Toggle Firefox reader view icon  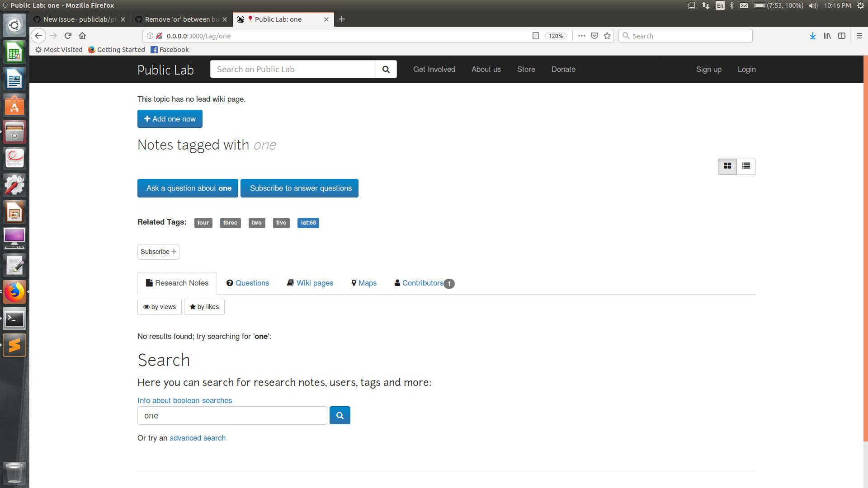[536, 36]
